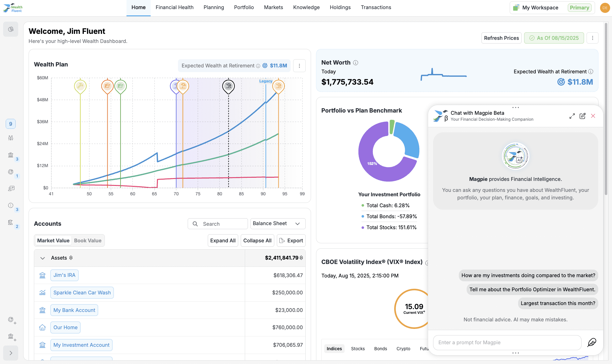Open the goals icon with badge 1
Screen dimensions: 612x364
click(11, 172)
